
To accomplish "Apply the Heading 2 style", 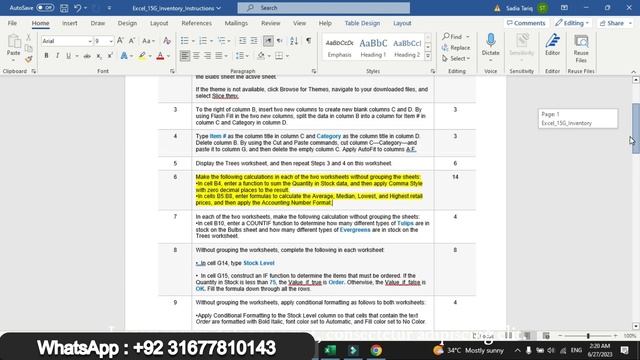I will coord(407,47).
